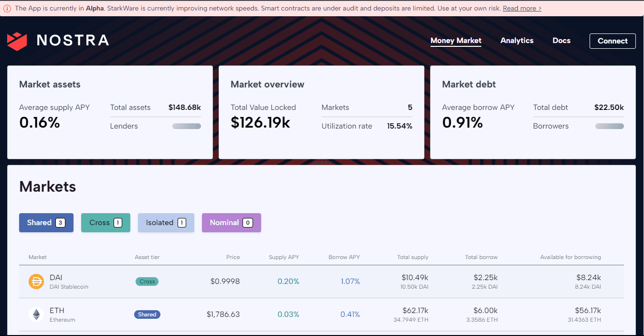The height and width of the screenshot is (336, 644).
Task: Click ETH total supply $62.17k
Action: 415,311
